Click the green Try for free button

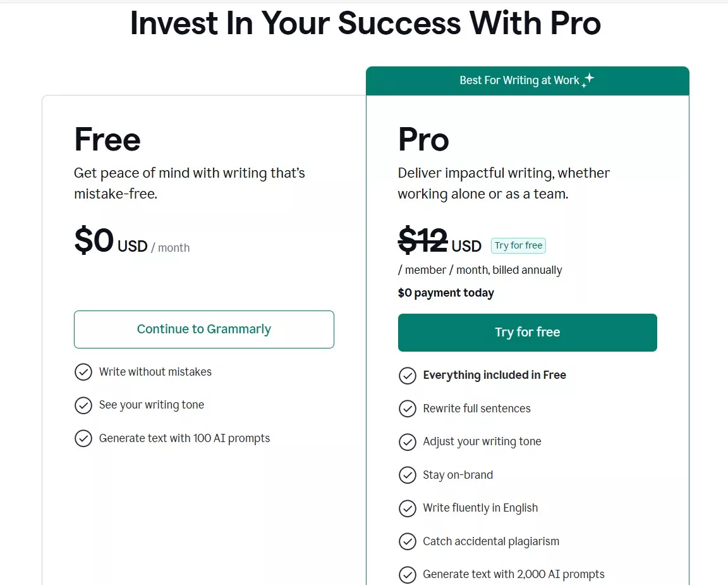coord(527,332)
